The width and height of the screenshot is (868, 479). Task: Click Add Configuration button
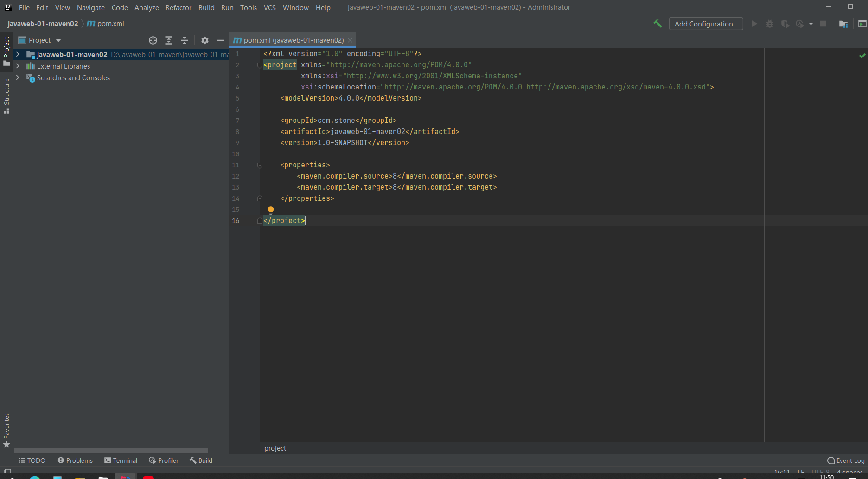tap(706, 24)
